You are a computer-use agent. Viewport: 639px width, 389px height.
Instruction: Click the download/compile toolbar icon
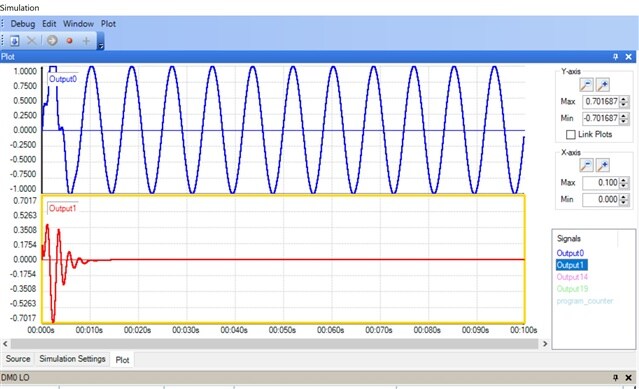click(15, 41)
